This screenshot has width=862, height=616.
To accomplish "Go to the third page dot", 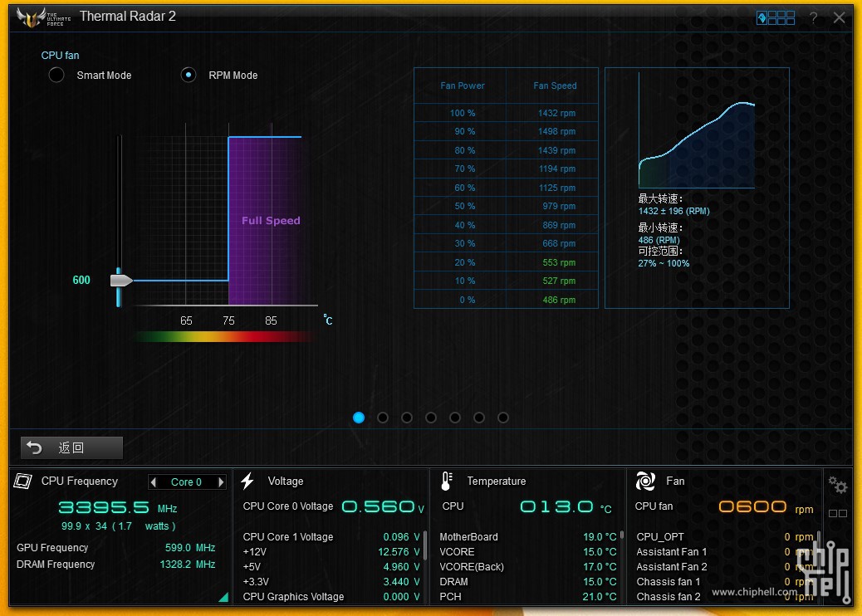I will pos(407,418).
